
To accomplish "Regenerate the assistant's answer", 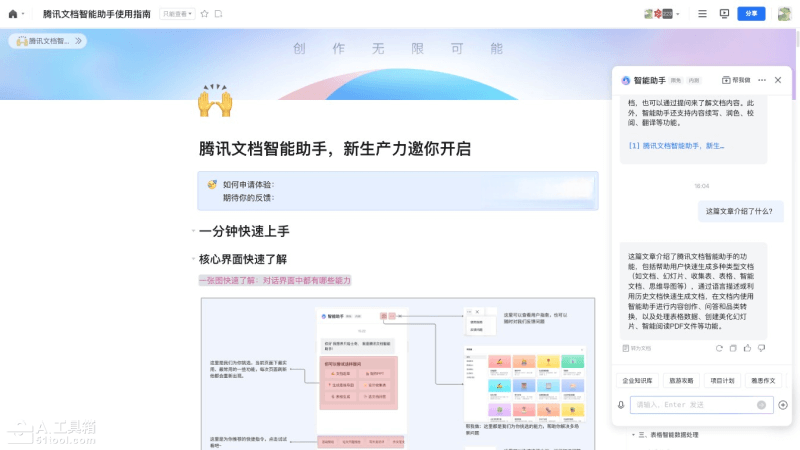I will (x=719, y=348).
